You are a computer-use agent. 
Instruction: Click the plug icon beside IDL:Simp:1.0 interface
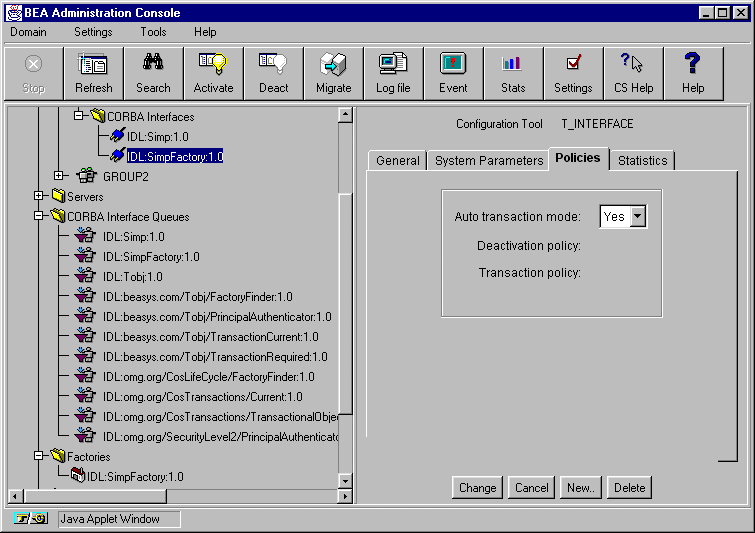(117, 136)
